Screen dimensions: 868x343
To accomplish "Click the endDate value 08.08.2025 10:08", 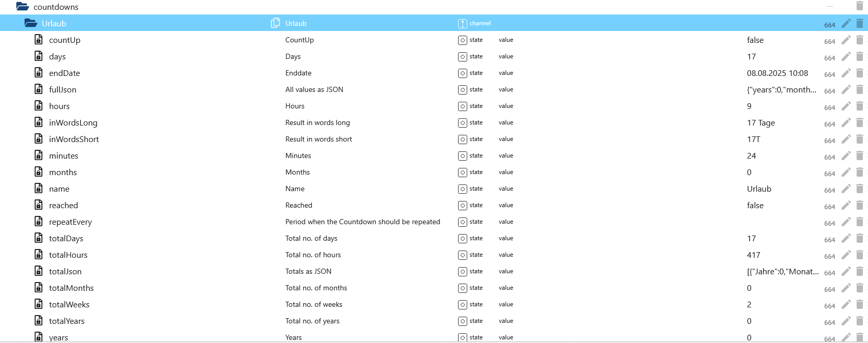I will pos(777,73).
